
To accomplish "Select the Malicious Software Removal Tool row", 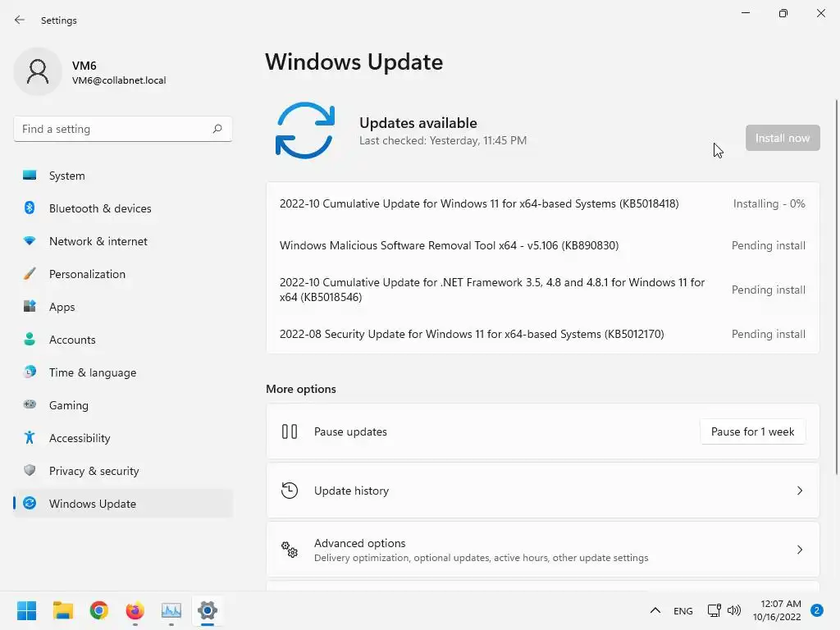I will pyautogui.click(x=543, y=245).
